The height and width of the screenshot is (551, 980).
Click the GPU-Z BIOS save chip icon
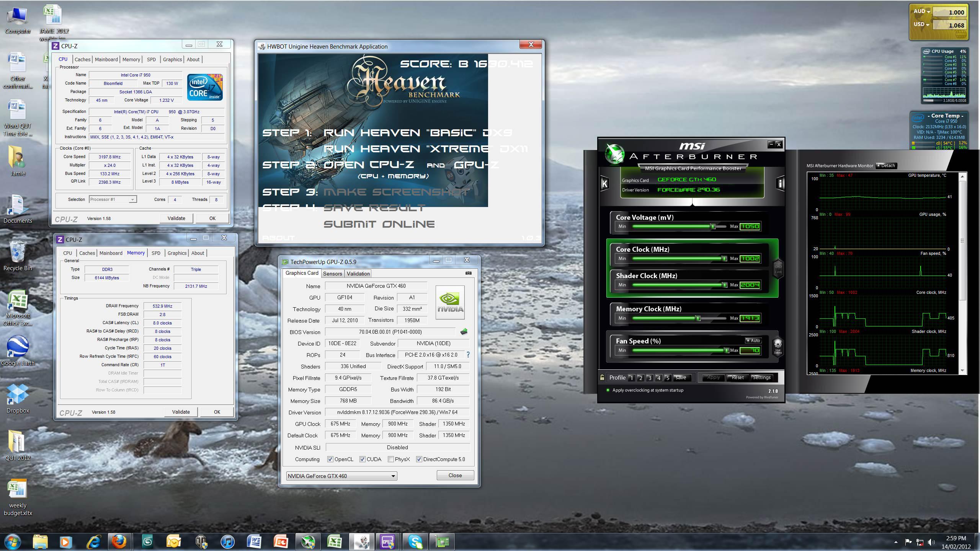point(464,332)
